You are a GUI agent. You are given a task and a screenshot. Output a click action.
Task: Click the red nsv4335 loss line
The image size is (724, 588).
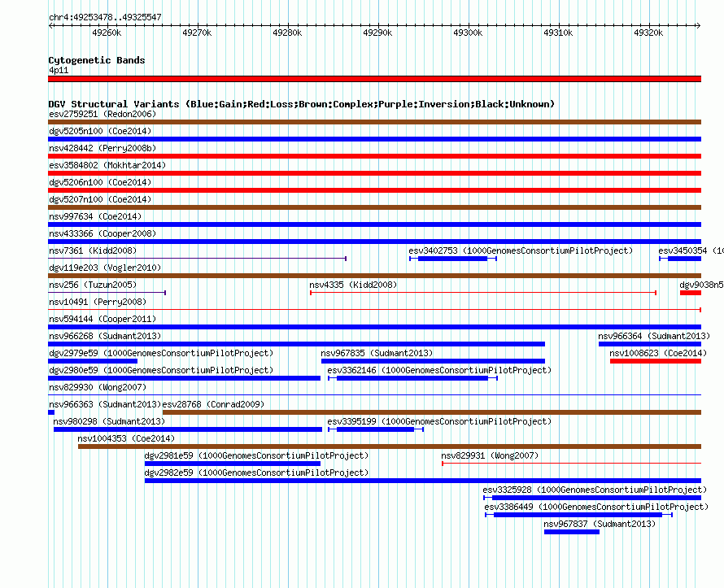[x=483, y=293]
